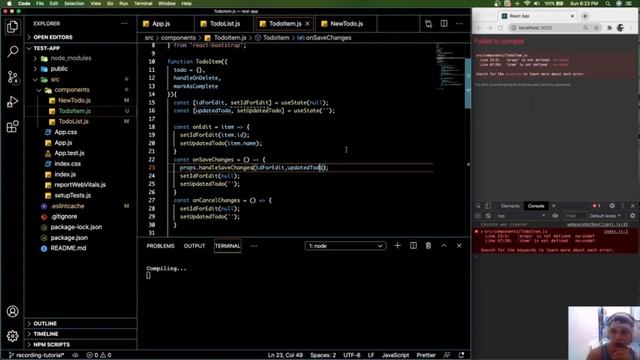Image resolution: width=640 pixels, height=360 pixels.
Task: Open the File menu in menu bar
Action: coord(40,3)
